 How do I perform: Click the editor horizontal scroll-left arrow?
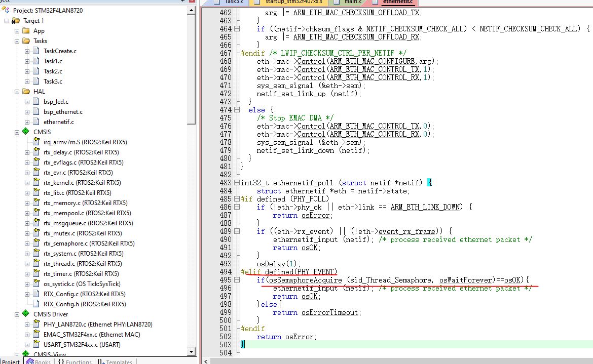click(206, 361)
